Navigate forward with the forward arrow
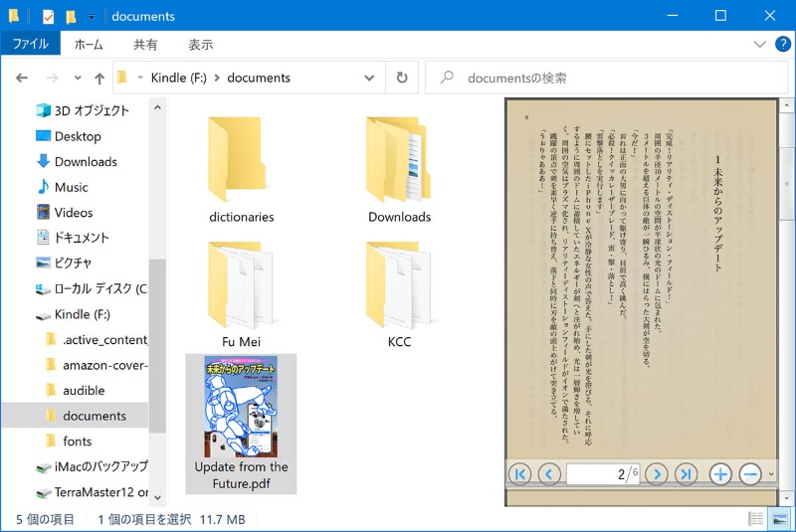The image size is (796, 532). [52, 78]
